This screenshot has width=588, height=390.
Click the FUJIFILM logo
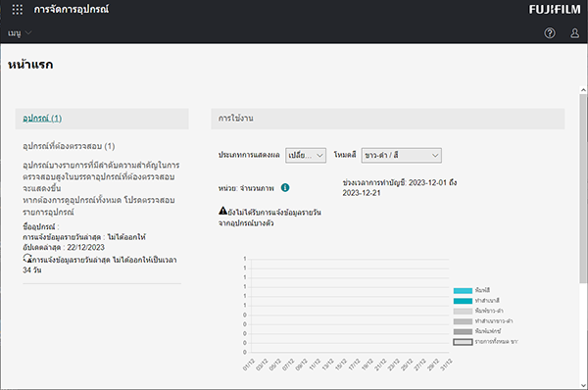tap(555, 10)
